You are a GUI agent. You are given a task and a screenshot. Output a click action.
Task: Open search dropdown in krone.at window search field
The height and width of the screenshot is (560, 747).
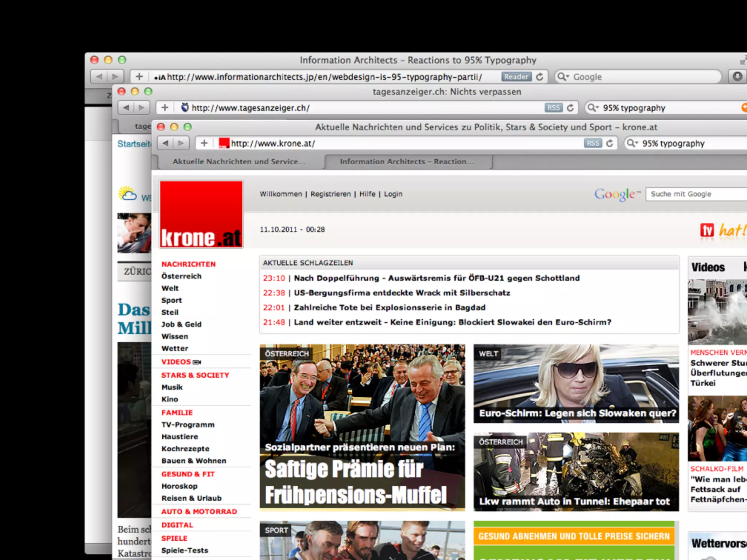click(x=632, y=143)
